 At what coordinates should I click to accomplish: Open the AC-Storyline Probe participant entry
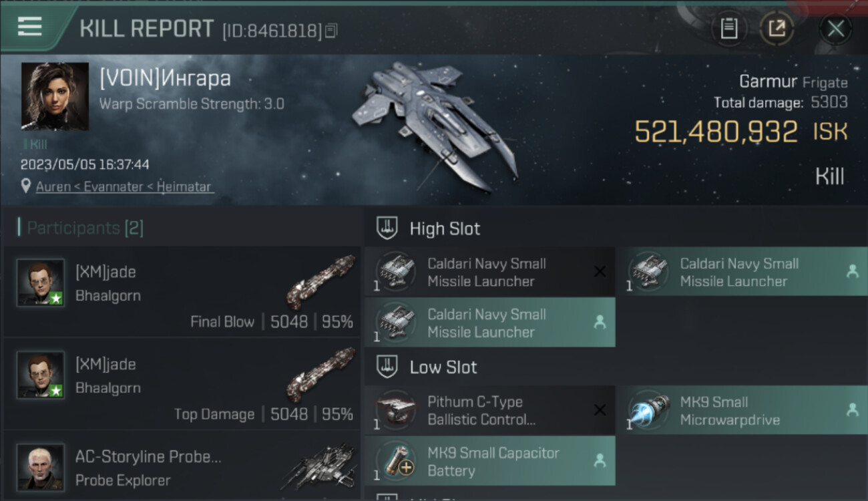coord(182,466)
